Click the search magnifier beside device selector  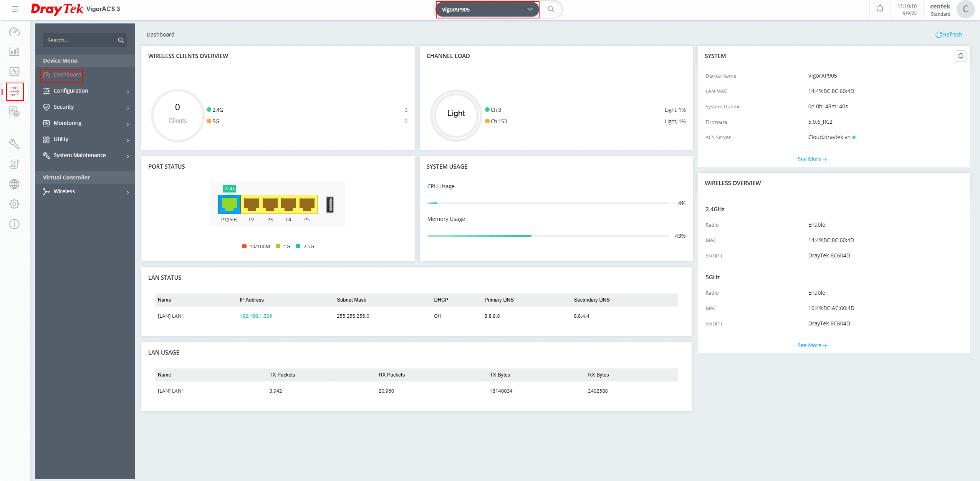pos(551,9)
